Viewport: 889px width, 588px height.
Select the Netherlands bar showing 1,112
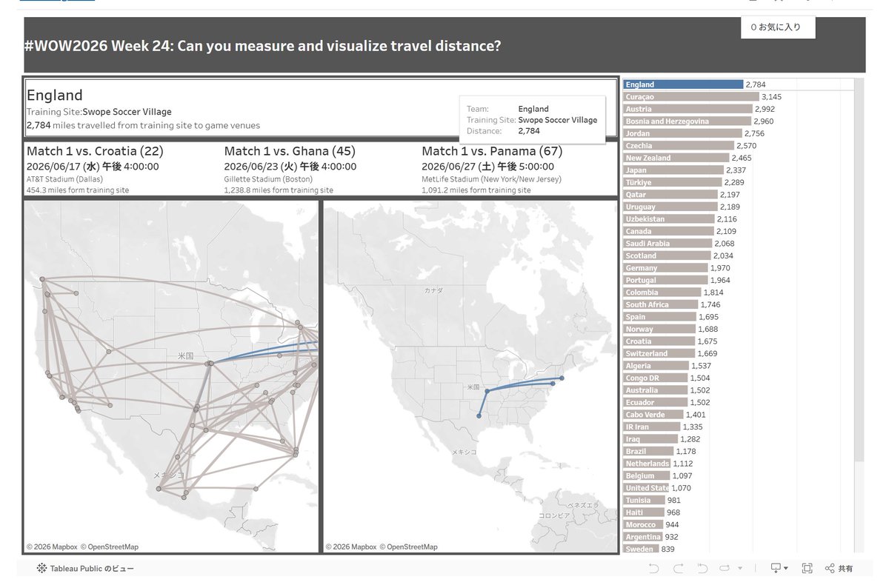tap(647, 464)
